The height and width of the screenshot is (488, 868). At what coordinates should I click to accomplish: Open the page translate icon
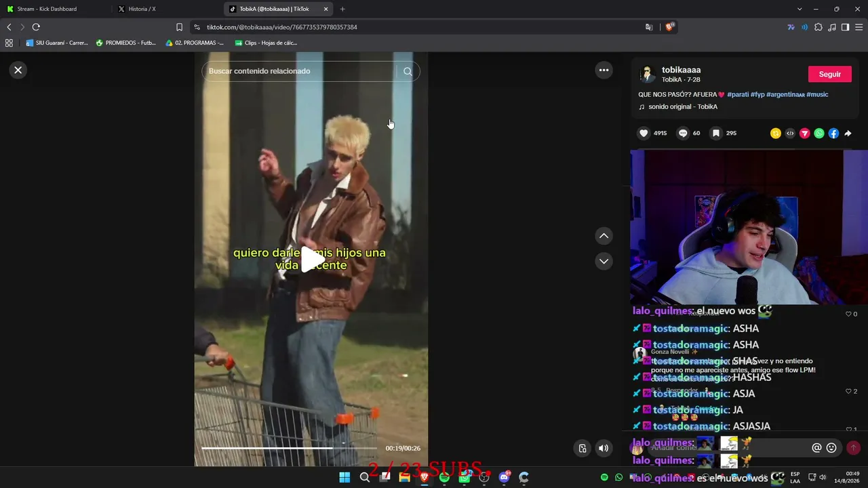[649, 27]
